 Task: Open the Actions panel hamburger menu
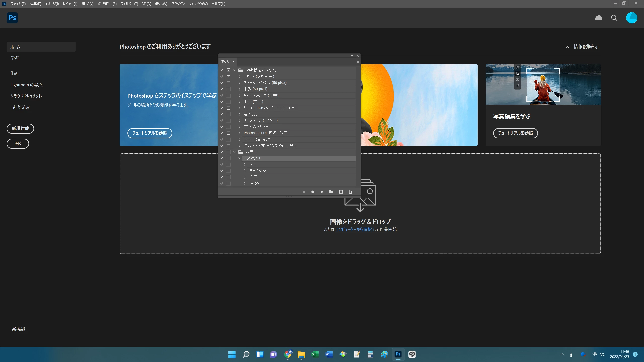pos(358,62)
